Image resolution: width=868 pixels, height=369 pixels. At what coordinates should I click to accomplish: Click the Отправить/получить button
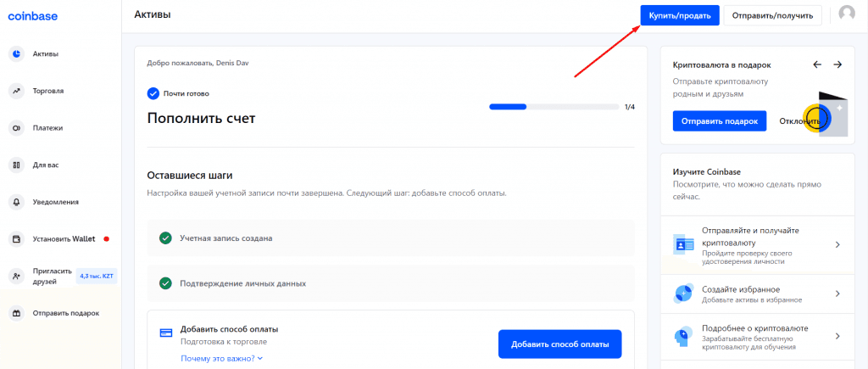(x=773, y=15)
